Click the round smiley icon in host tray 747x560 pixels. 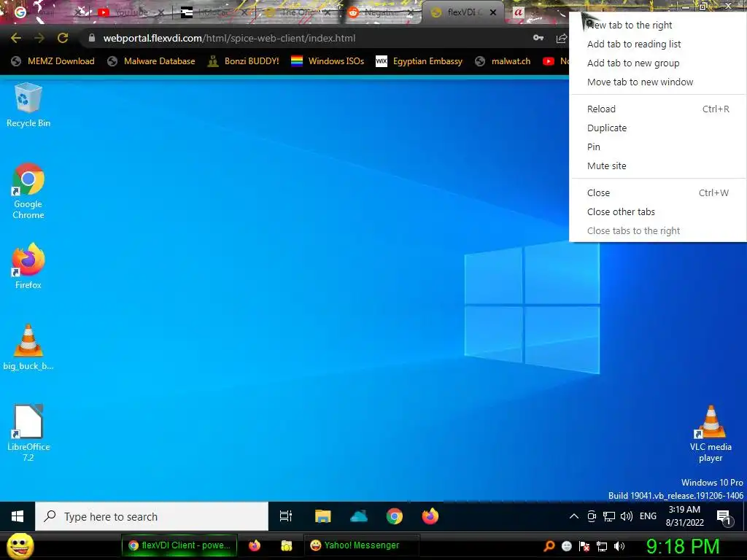point(566,546)
